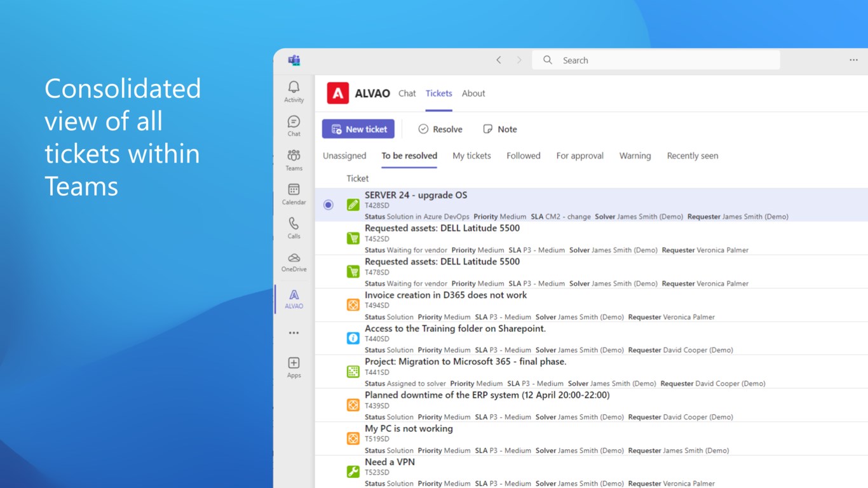
Task: Open the Activity bell in the sidebar
Action: pyautogui.click(x=294, y=91)
